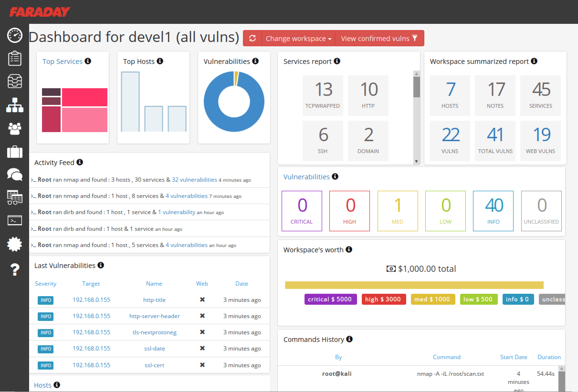
Task: Open the Dashboard gauge icon in sidebar
Action: click(x=15, y=35)
